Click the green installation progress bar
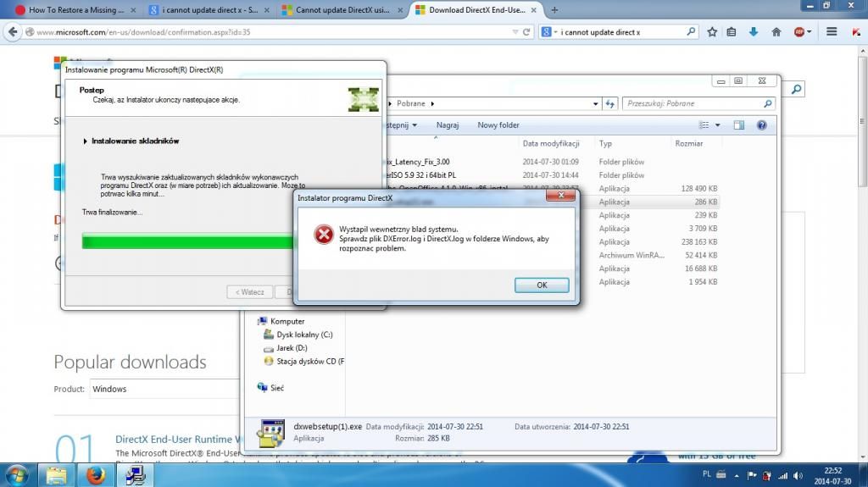 (187, 241)
